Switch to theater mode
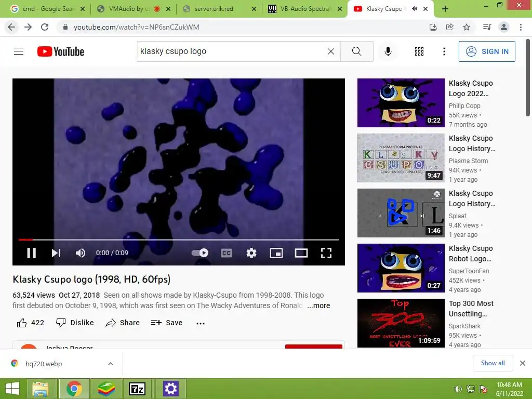 301,253
